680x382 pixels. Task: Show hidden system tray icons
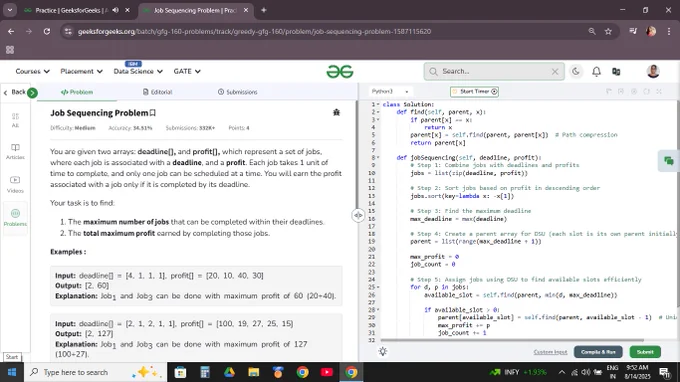click(x=562, y=372)
